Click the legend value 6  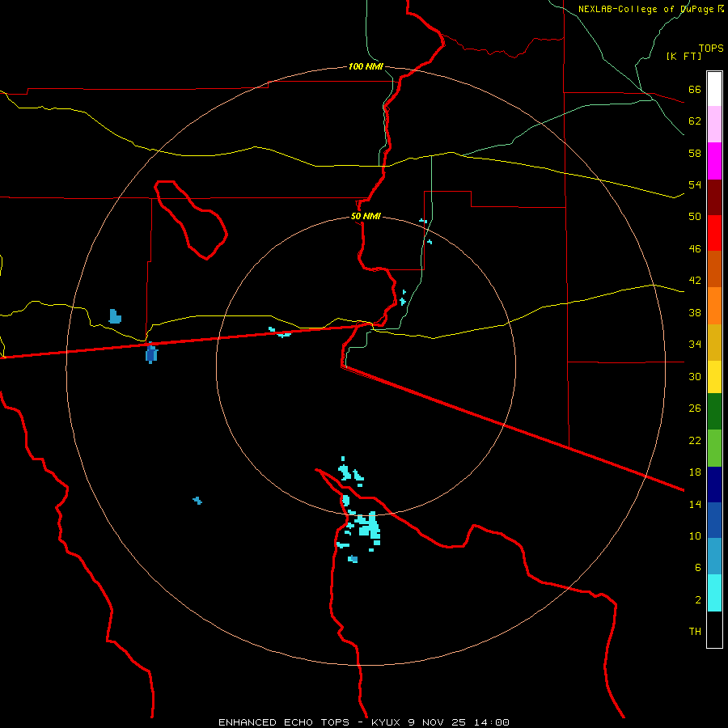coord(698,567)
